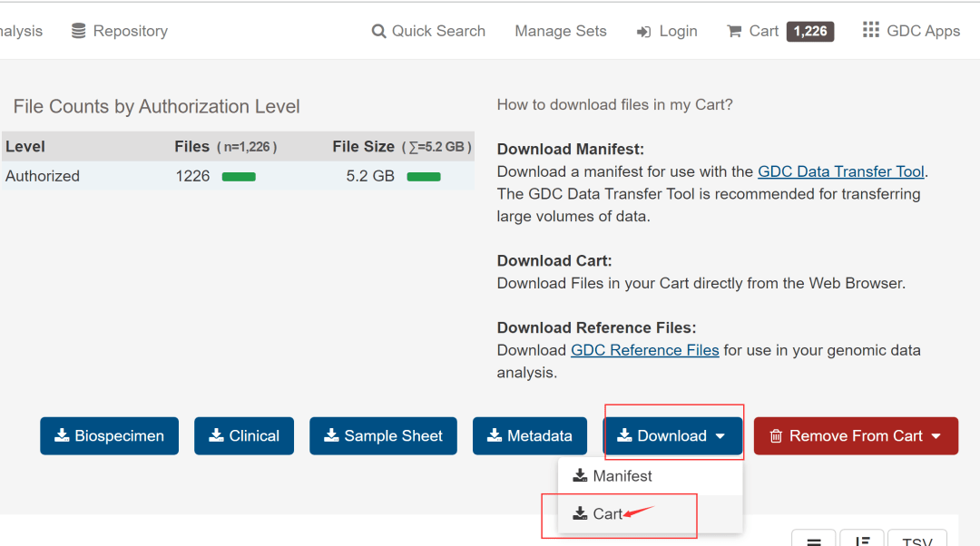Download the Clinical data
980x546 pixels.
coord(244,436)
